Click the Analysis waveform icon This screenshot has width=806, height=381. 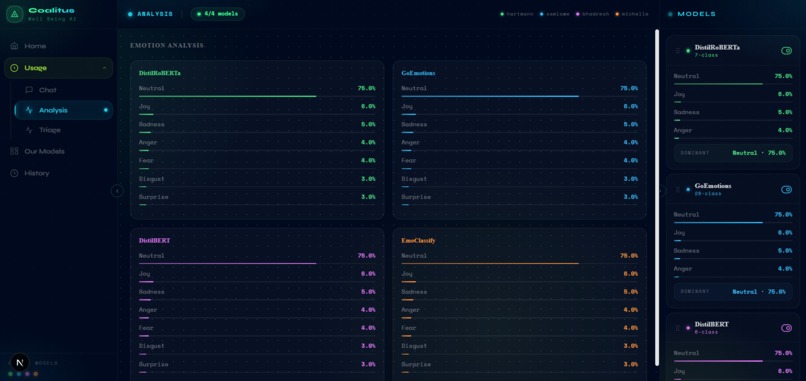(29, 110)
